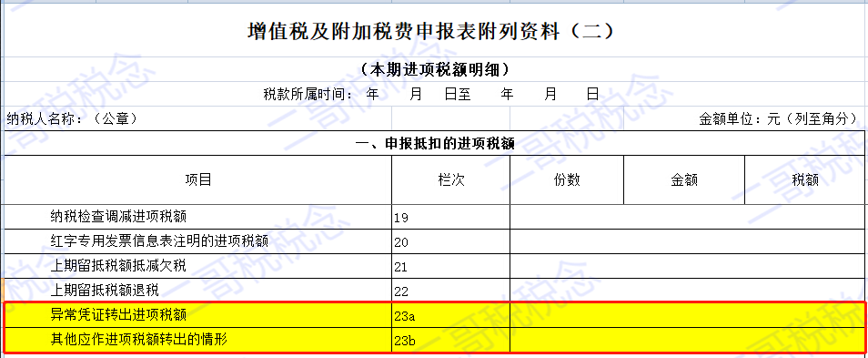Click the subtitle （本期进项税额明细）
868x358 pixels.
[x=434, y=70]
